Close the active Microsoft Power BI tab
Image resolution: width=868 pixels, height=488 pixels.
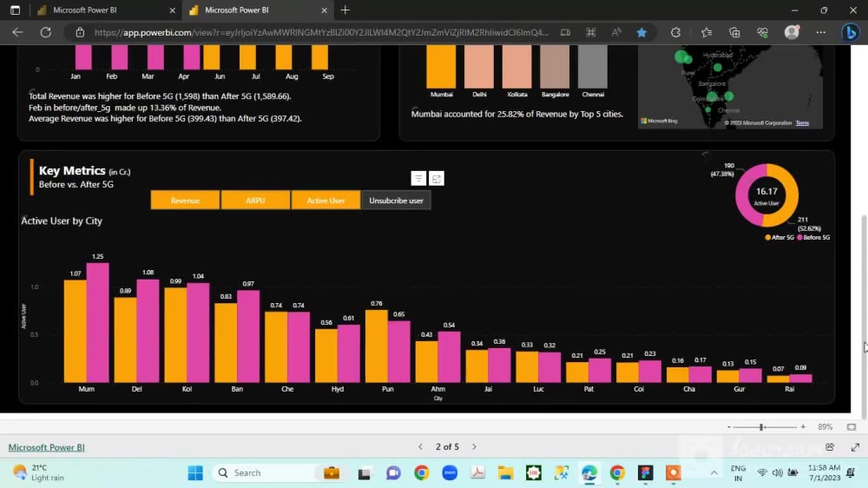click(324, 10)
